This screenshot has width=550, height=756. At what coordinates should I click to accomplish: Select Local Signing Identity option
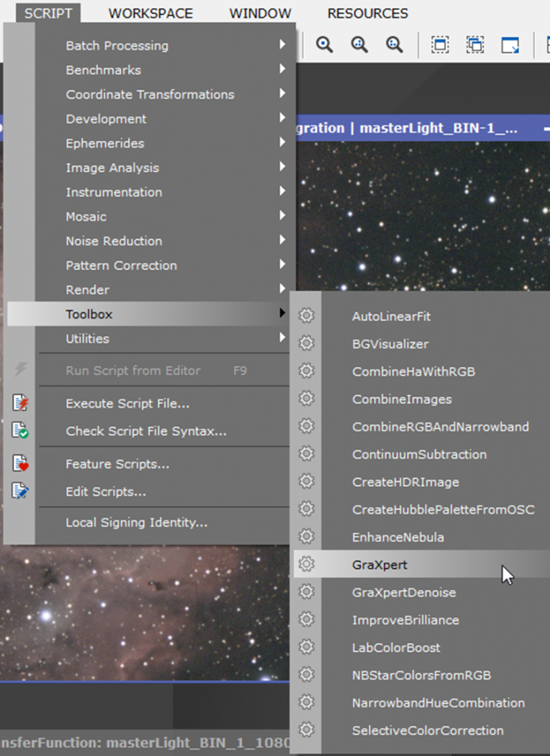pos(137,523)
